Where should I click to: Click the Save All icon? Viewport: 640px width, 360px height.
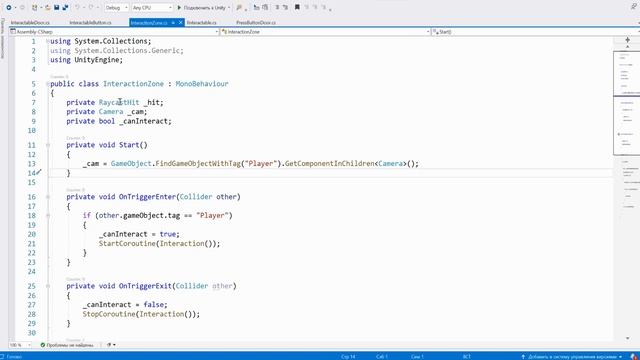(65, 7)
